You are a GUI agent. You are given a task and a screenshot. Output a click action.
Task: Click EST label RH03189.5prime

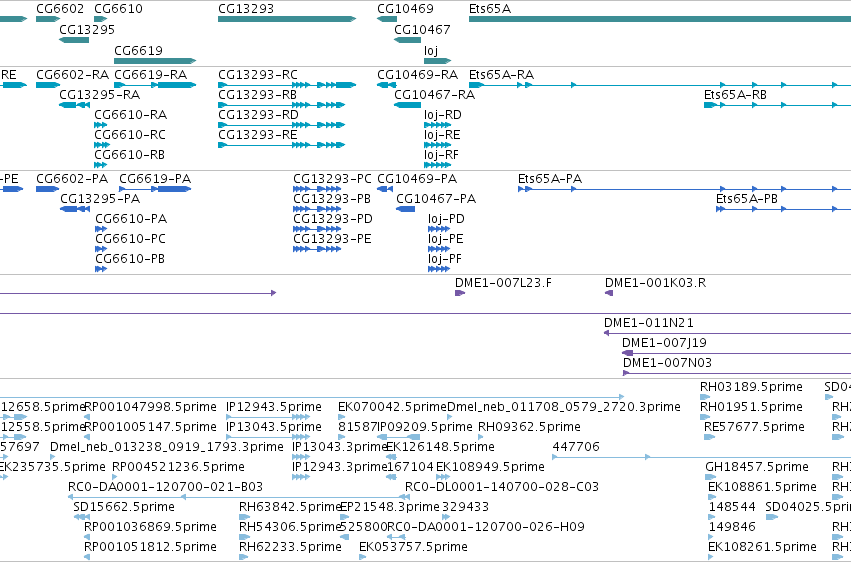point(751,387)
